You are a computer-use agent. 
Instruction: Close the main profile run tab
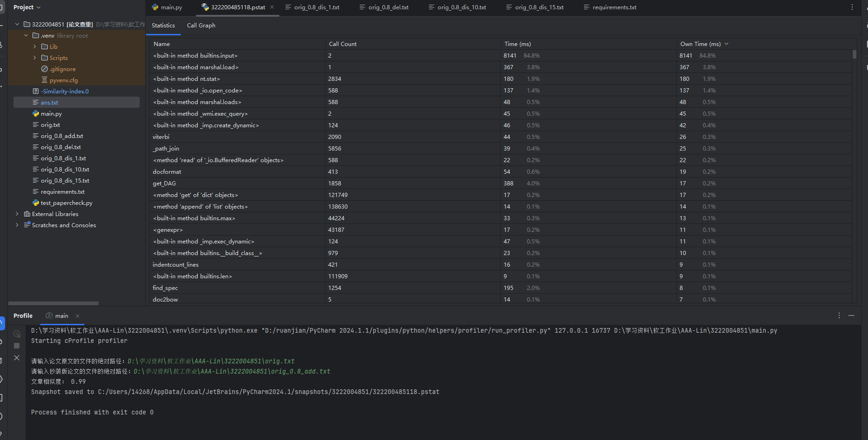click(78, 315)
